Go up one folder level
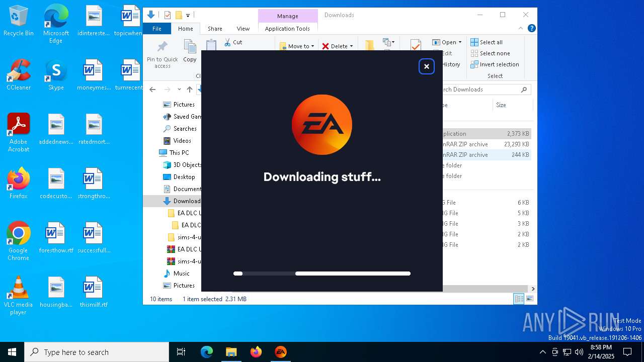 click(x=189, y=89)
